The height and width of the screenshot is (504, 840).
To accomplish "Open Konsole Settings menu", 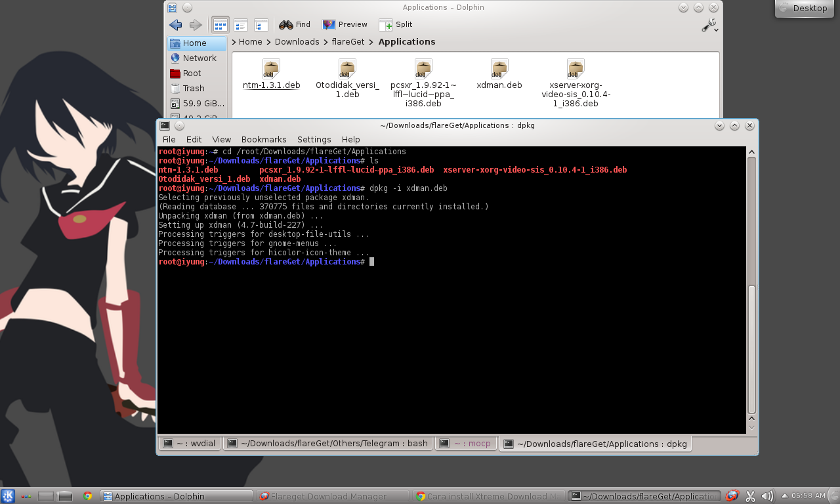I will point(314,140).
